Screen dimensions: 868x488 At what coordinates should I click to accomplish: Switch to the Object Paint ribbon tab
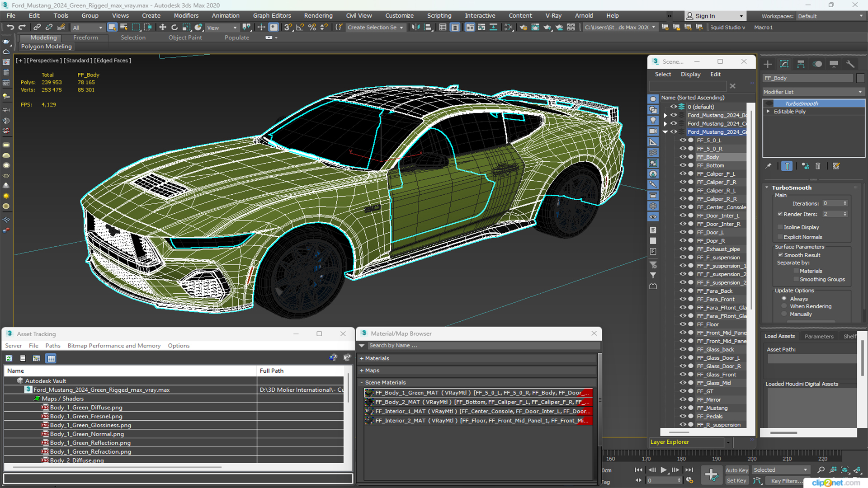(x=185, y=38)
